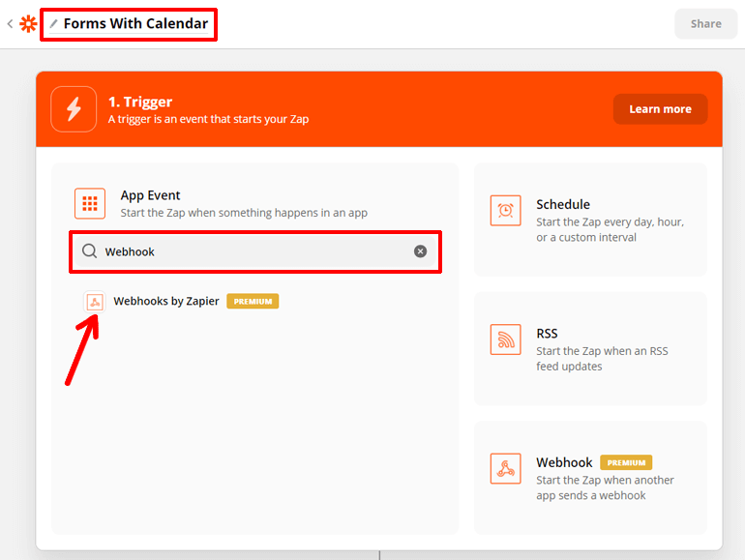Choose the Schedule alarm clock icon
The image size is (745, 560).
click(x=505, y=211)
